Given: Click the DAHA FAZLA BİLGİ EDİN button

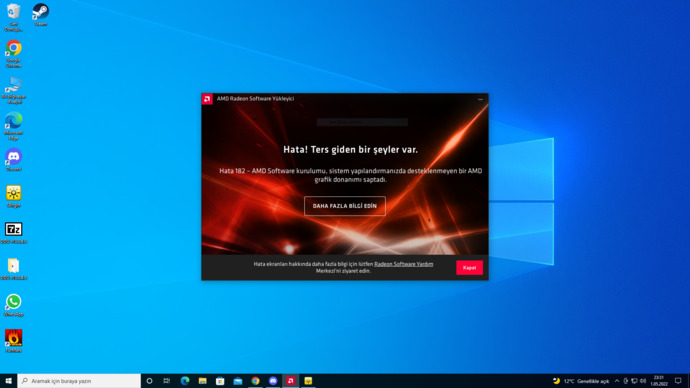Looking at the screenshot, I should point(345,206).
